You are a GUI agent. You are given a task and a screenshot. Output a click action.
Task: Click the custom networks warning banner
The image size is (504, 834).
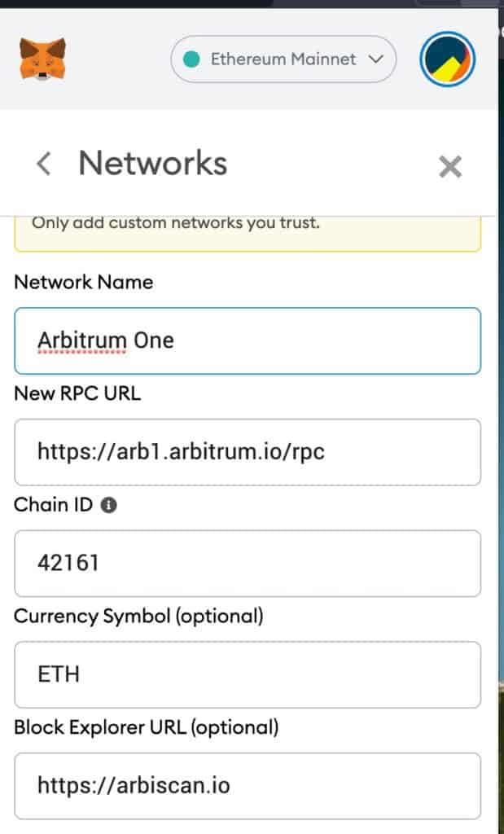248,234
